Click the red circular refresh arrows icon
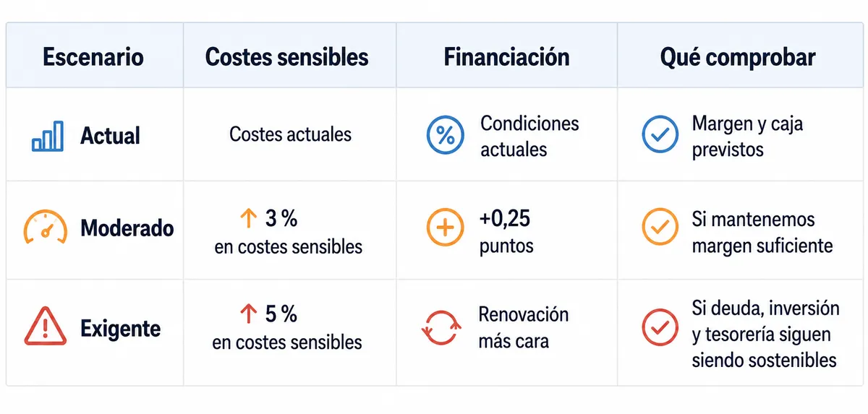This screenshot has width=868, height=414. (441, 327)
